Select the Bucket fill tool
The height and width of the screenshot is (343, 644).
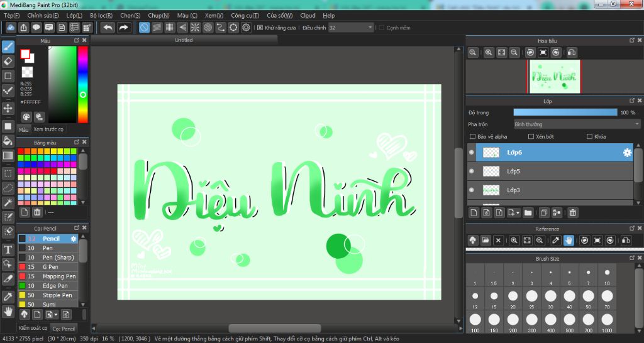[8, 141]
